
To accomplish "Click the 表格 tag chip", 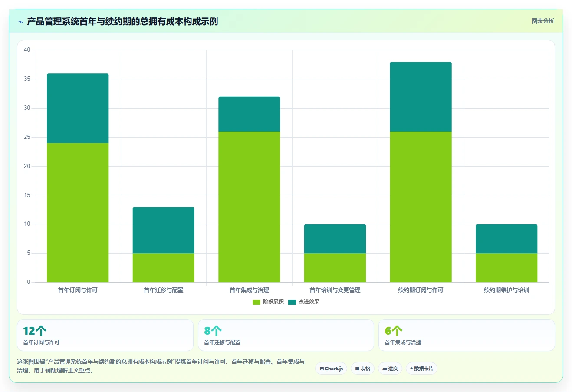I will [x=362, y=369].
